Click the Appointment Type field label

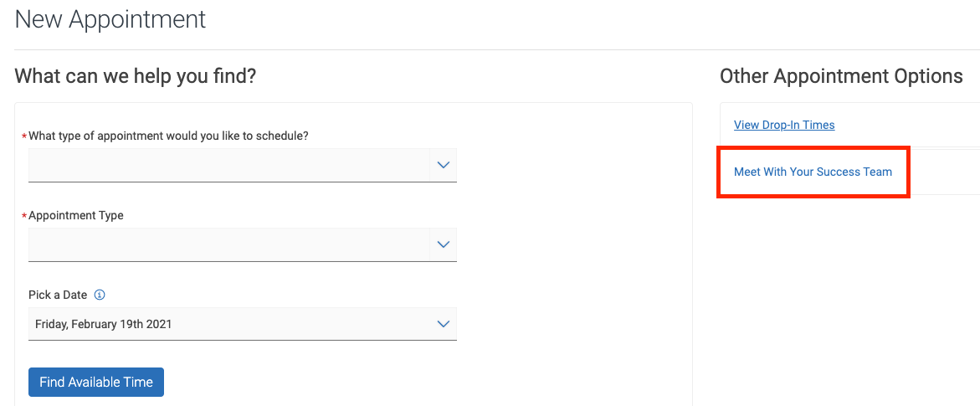[x=76, y=215]
